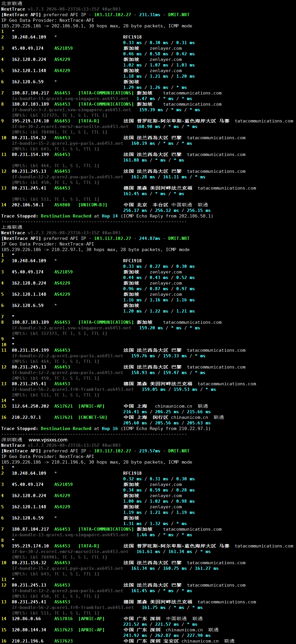This screenshot has width=296, height=644.
Task: Click IP address 112.64.250.202
Action: pos(30,406)
